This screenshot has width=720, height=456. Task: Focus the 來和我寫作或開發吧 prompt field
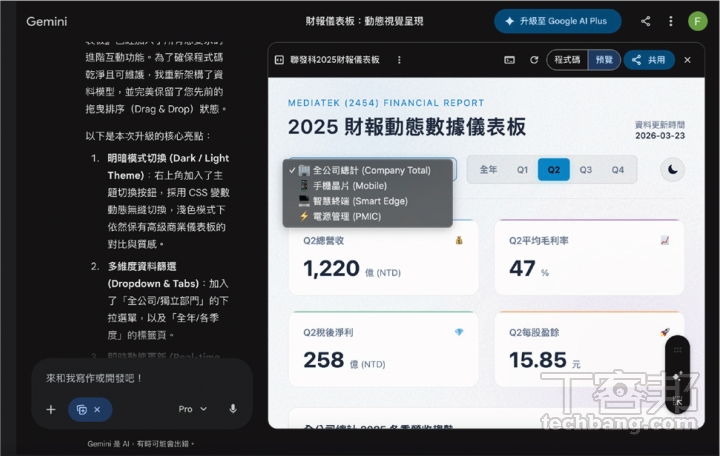click(141, 378)
